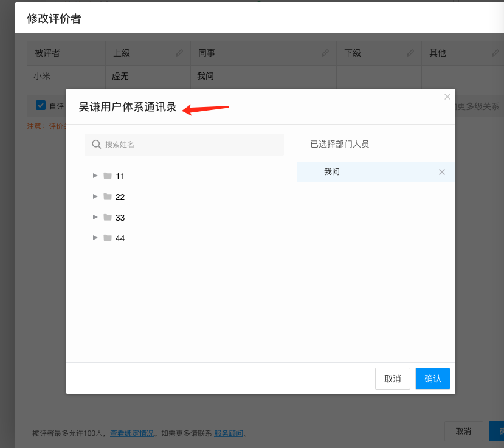Open the 服务顾问 link

point(229,433)
